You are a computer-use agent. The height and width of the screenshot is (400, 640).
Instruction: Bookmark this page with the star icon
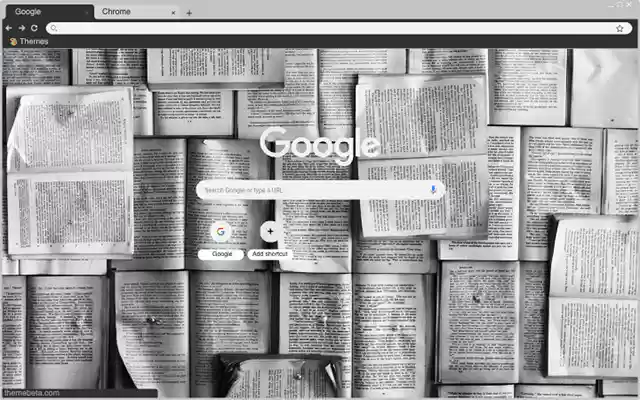[x=620, y=28]
